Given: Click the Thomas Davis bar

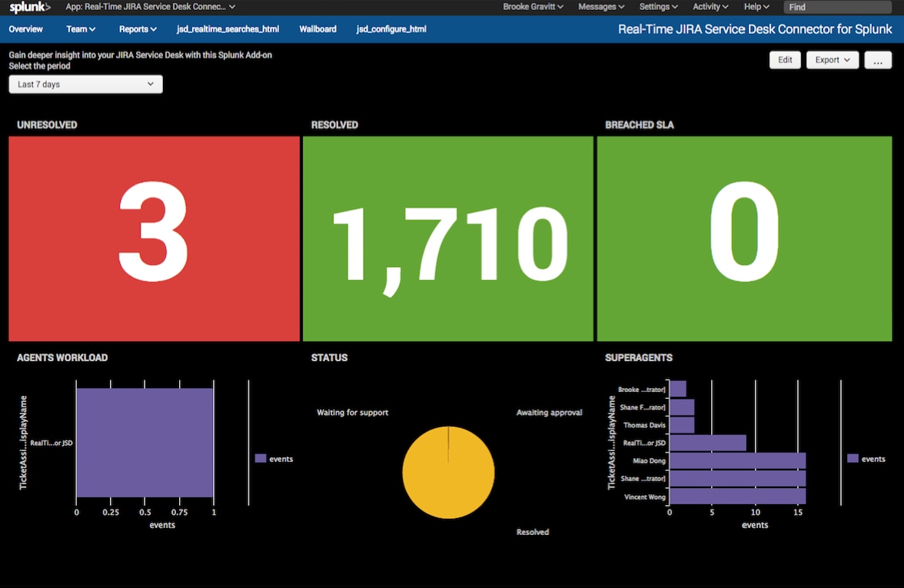Looking at the screenshot, I should click(x=682, y=425).
